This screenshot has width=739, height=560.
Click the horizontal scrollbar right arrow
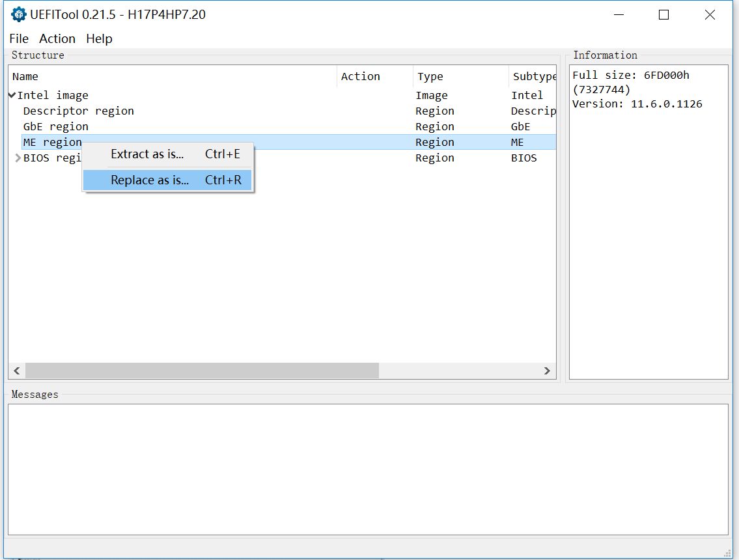(547, 371)
